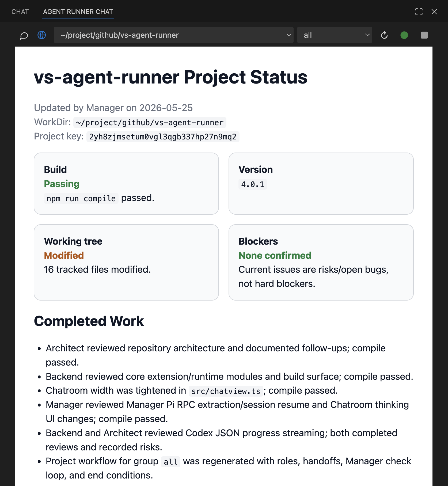Click the Working tree card title
Image resolution: width=448 pixels, height=486 pixels.
pos(73,241)
